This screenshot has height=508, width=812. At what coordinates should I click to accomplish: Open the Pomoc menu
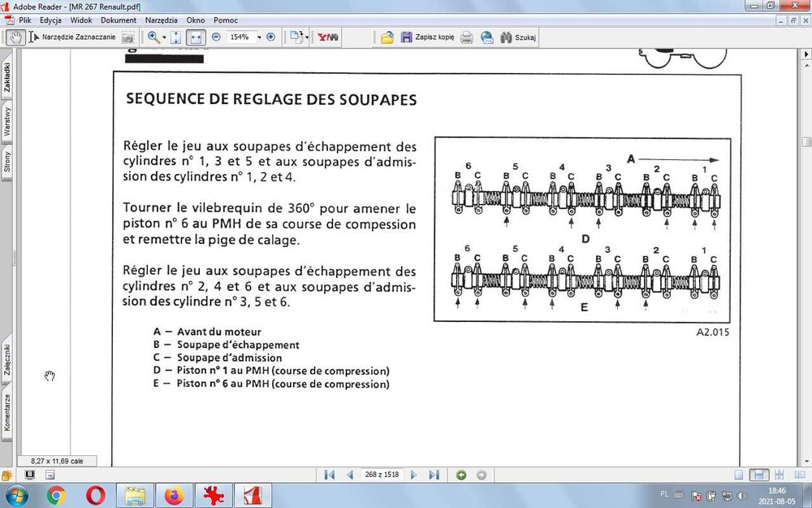pyautogui.click(x=226, y=20)
